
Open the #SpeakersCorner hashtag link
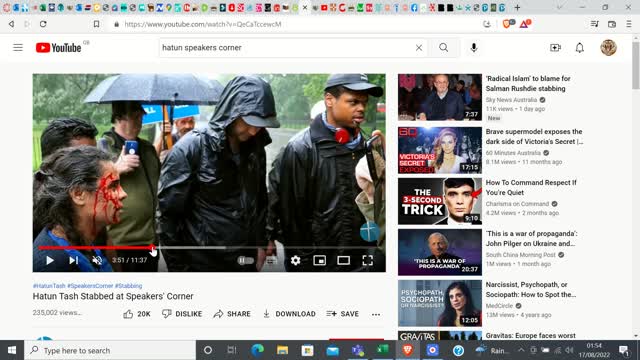click(90, 286)
